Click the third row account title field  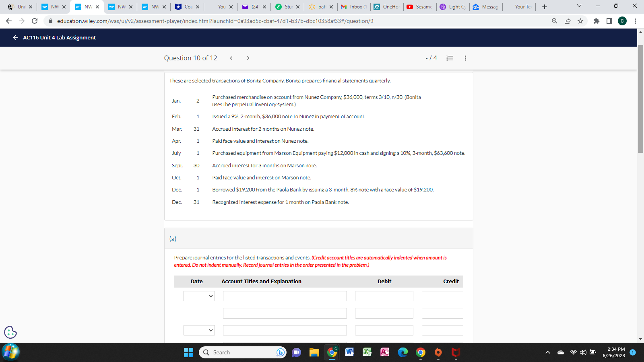point(285,330)
